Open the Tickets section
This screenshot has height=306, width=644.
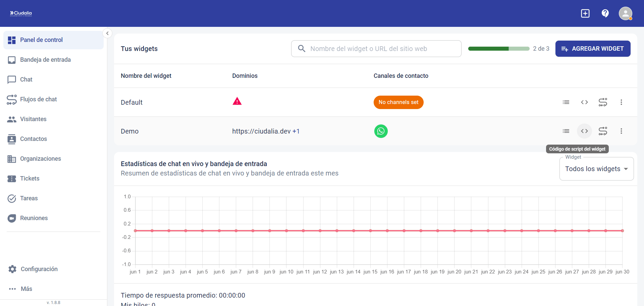[30, 178]
